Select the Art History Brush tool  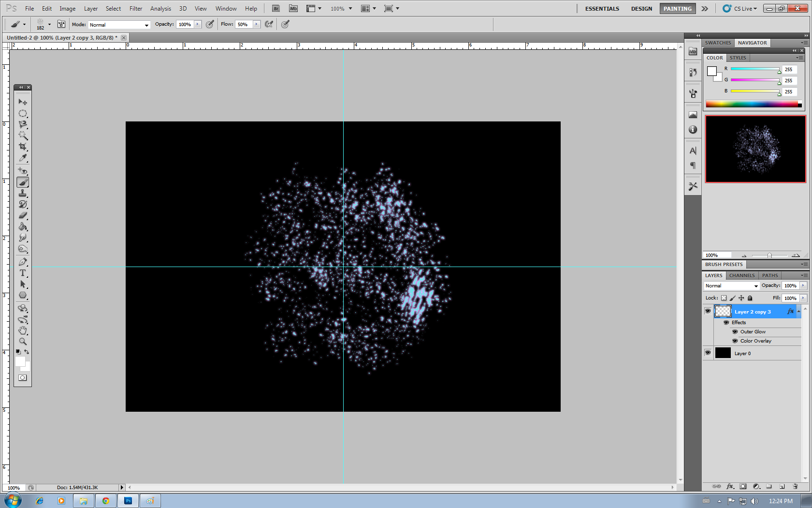click(23, 205)
